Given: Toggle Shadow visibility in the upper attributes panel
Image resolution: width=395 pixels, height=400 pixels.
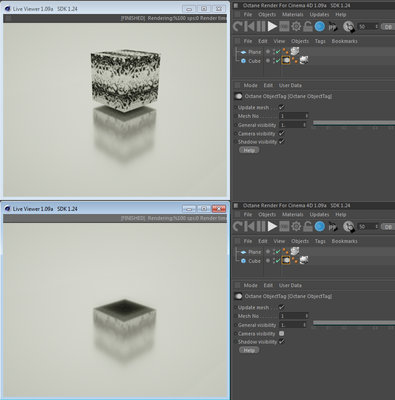Looking at the screenshot, I should [282, 142].
